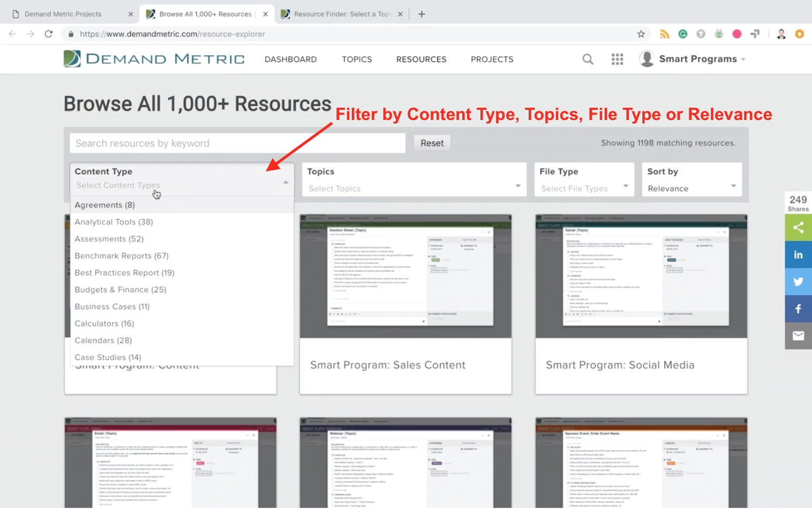
Task: Click the Sales Content thumbnail image
Action: coord(405,276)
